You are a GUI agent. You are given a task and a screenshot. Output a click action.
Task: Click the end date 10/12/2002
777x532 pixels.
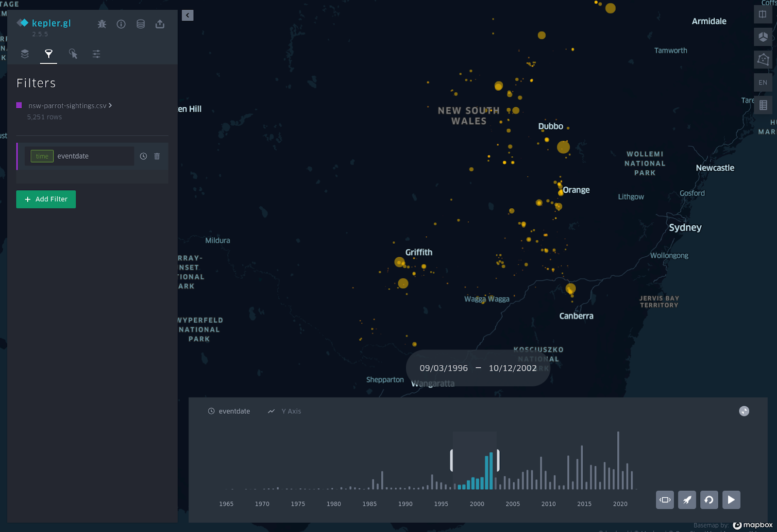513,368
